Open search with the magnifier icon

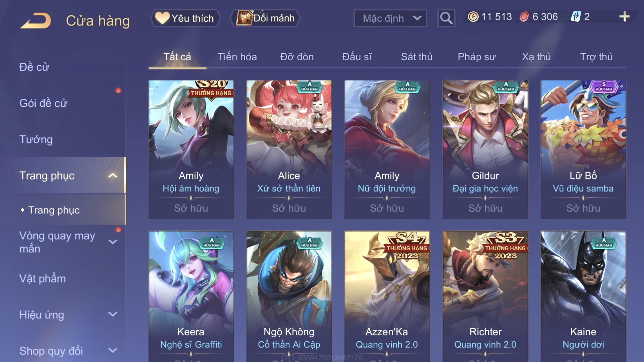click(446, 18)
